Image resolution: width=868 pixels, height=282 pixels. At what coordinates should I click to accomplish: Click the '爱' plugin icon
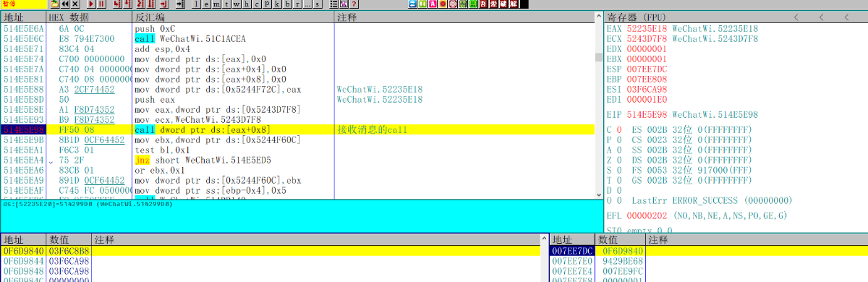(x=493, y=4)
